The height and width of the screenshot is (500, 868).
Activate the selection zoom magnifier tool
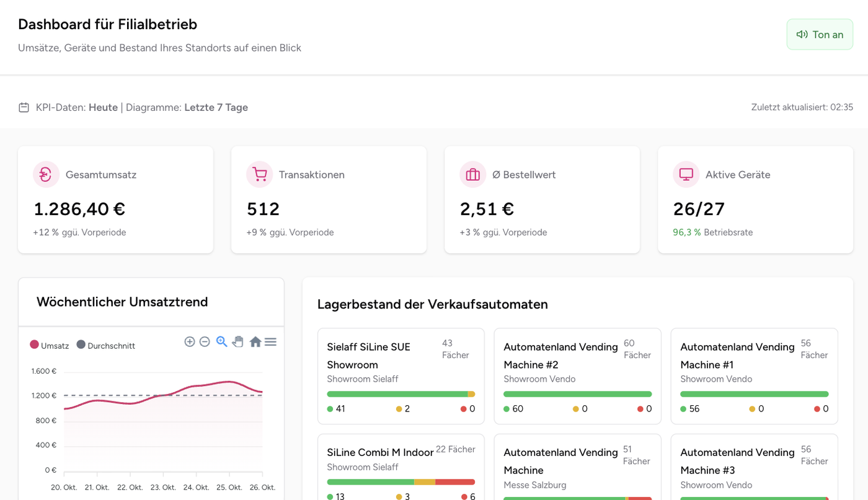click(221, 341)
